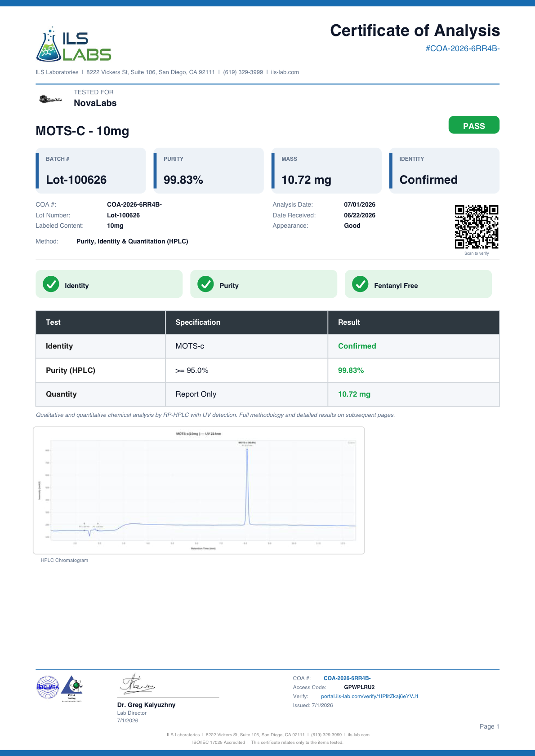The width and height of the screenshot is (535, 756).
Task: Click the ILS Labs flask logo
Action: coord(73,44)
